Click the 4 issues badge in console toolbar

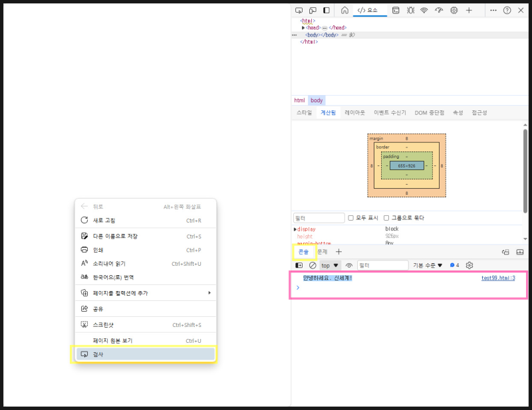(x=455, y=265)
